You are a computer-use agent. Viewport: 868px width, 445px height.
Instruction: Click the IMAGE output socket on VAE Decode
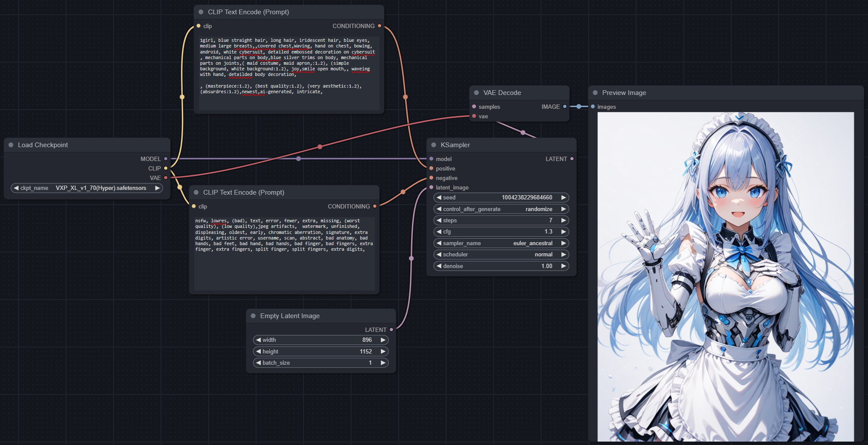(x=565, y=107)
